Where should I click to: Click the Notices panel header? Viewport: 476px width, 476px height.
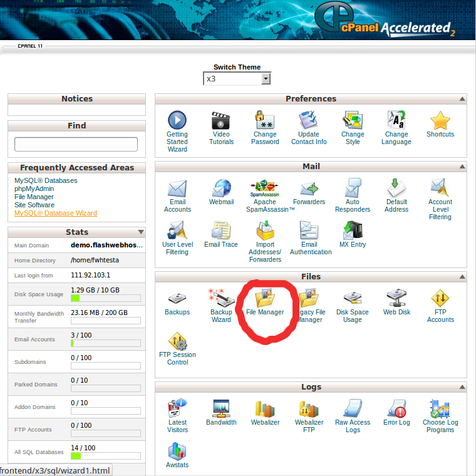pyautogui.click(x=77, y=99)
